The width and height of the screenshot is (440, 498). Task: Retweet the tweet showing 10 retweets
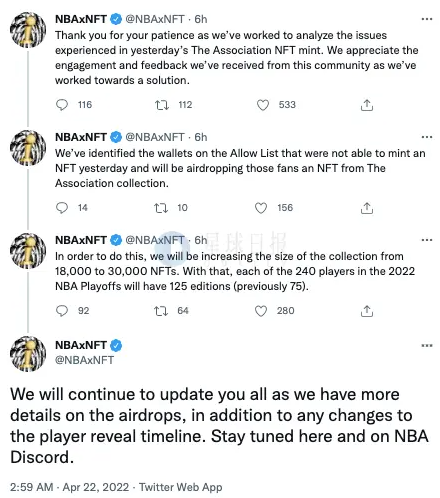tap(161, 208)
